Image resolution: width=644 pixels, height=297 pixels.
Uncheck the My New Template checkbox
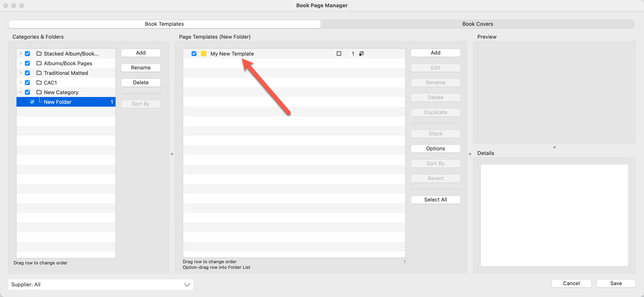tap(194, 54)
